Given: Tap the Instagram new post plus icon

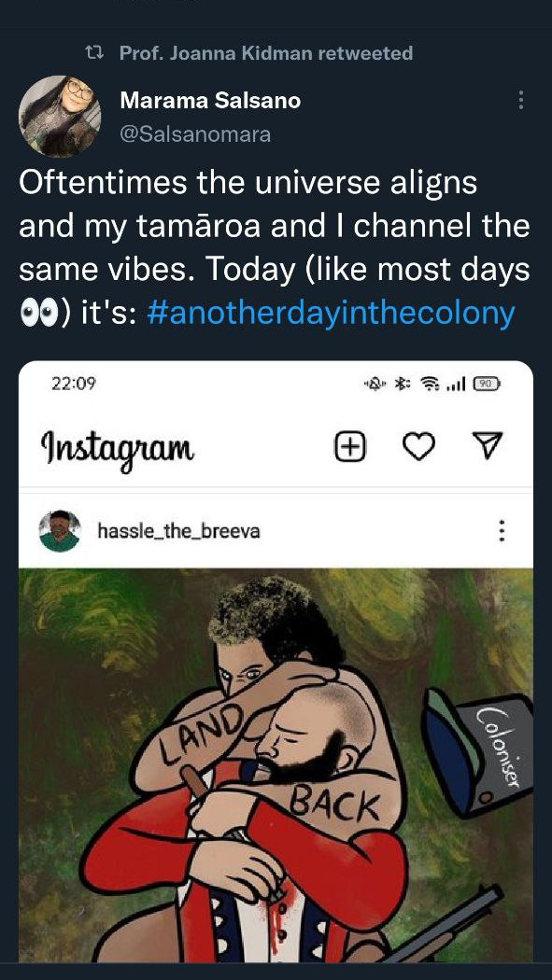Looking at the screenshot, I should click(350, 447).
